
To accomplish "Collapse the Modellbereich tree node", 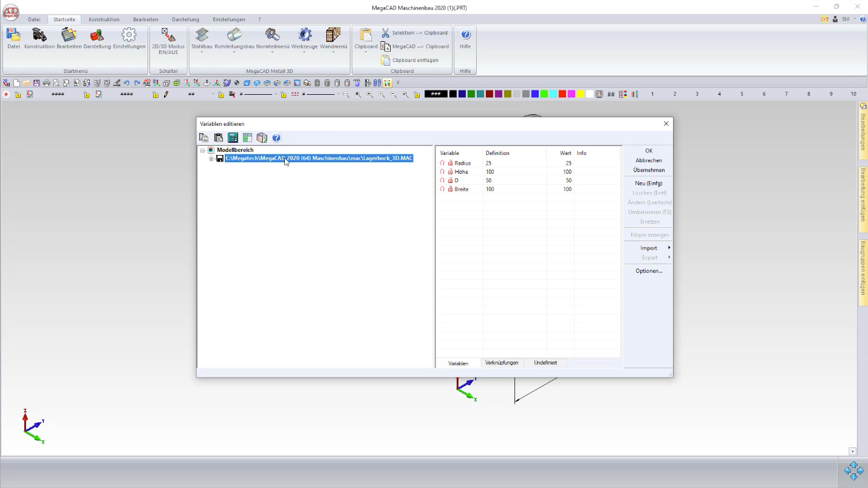I will click(203, 150).
